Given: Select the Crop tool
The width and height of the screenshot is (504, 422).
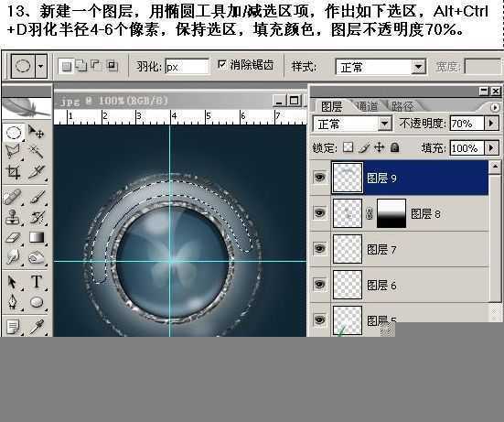Looking at the screenshot, I should point(13,172).
